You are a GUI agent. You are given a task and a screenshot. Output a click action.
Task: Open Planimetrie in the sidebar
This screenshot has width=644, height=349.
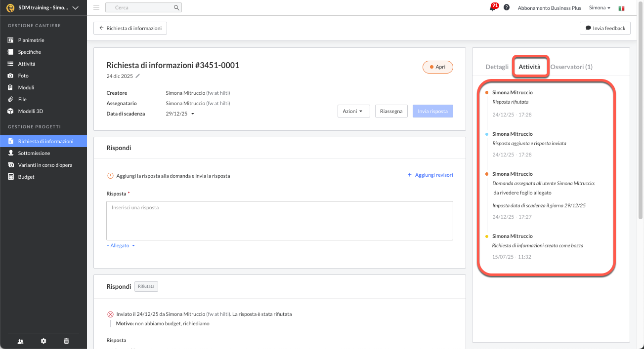coord(31,40)
